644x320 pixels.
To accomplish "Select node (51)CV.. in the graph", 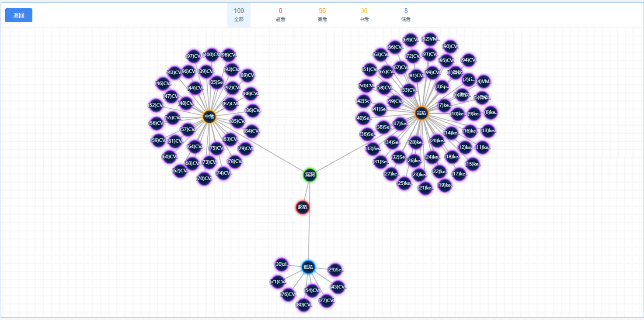I will click(369, 69).
